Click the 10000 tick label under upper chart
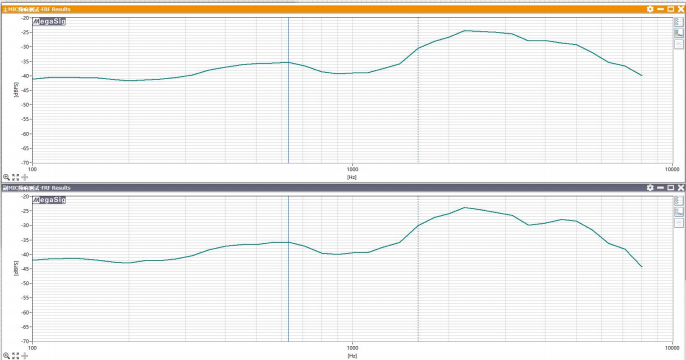This screenshot has width=686, height=360. tap(672, 169)
